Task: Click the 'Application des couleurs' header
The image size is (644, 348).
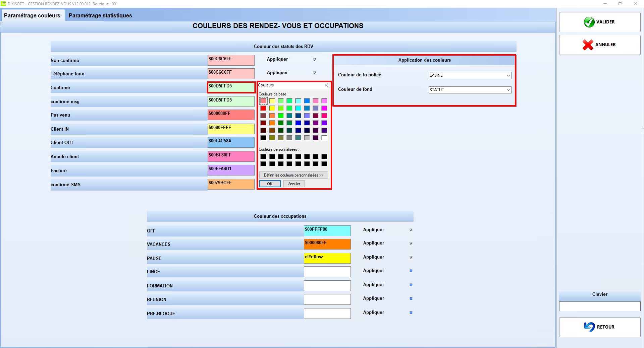Action: [x=425, y=60]
